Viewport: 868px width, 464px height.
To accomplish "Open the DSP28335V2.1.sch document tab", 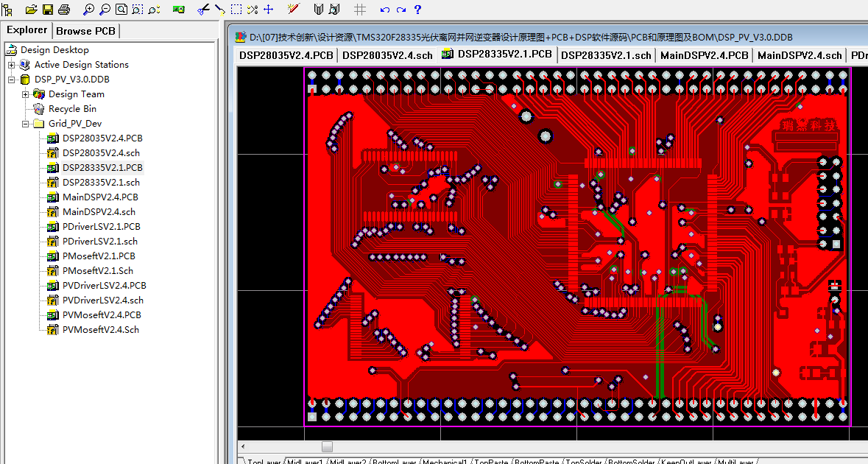I will point(606,55).
